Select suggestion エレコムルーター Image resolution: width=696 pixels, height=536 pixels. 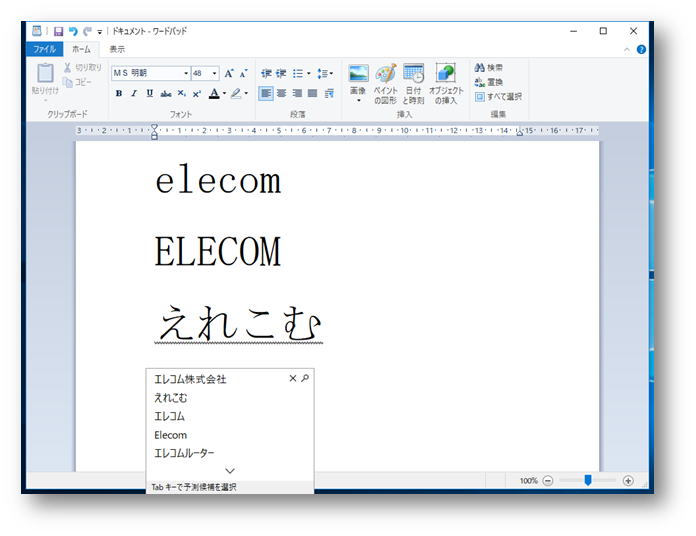coord(184,453)
